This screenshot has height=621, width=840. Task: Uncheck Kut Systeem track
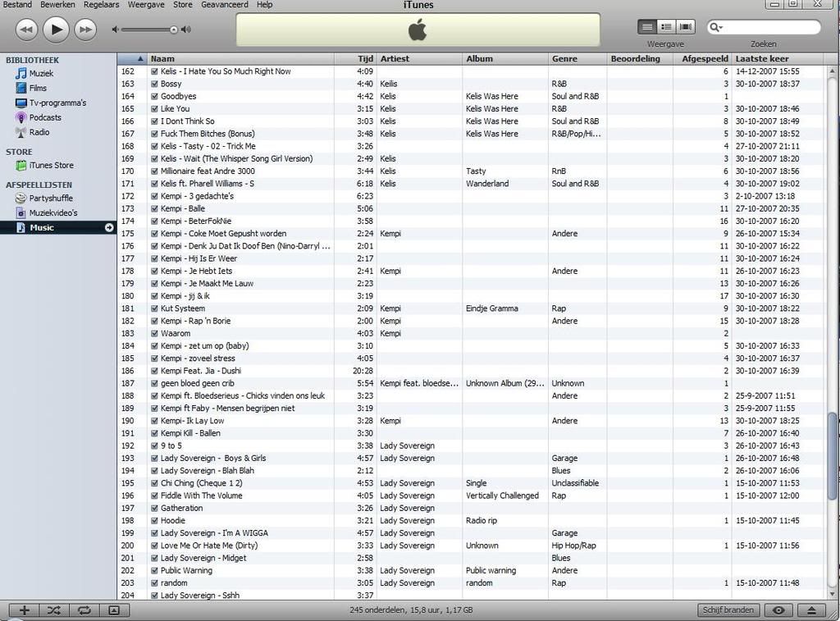pos(154,308)
